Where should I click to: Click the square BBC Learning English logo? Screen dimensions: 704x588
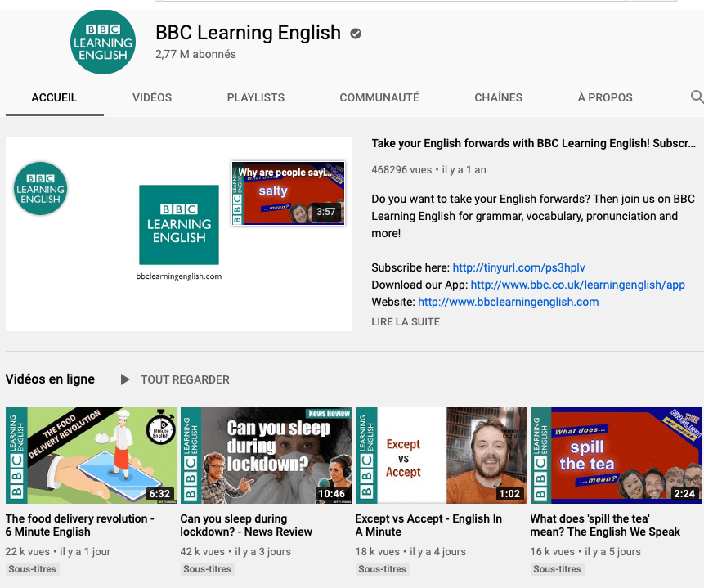tap(178, 225)
